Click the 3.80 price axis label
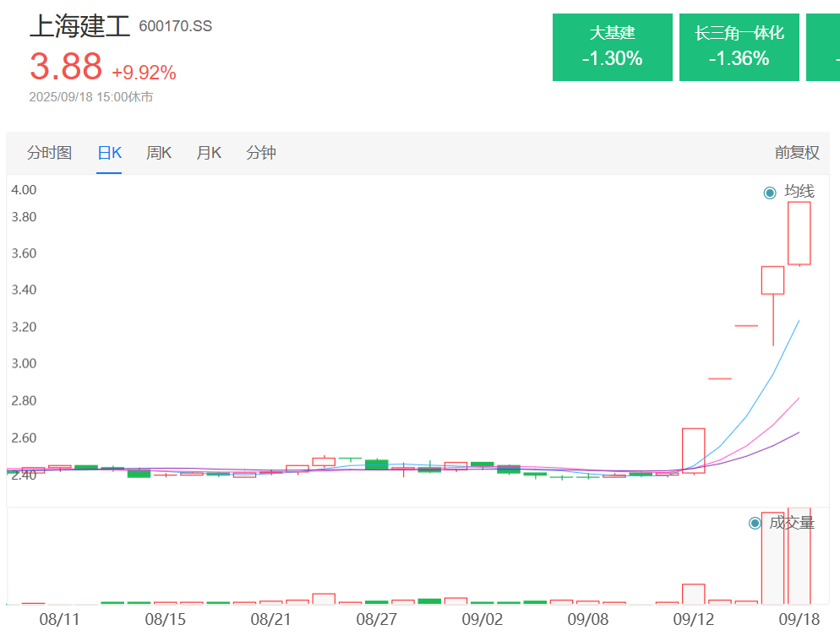This screenshot has height=641, width=840. click(x=25, y=217)
